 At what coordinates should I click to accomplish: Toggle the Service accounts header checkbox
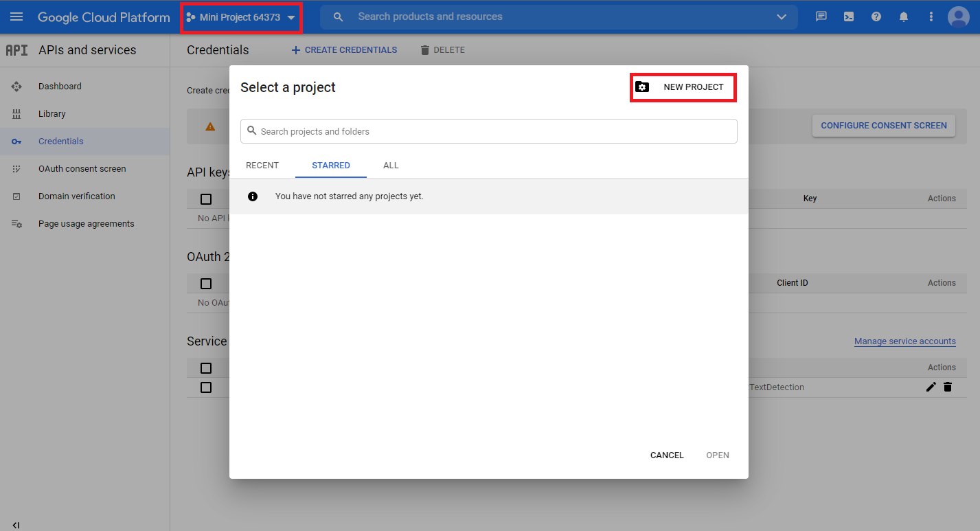206,368
